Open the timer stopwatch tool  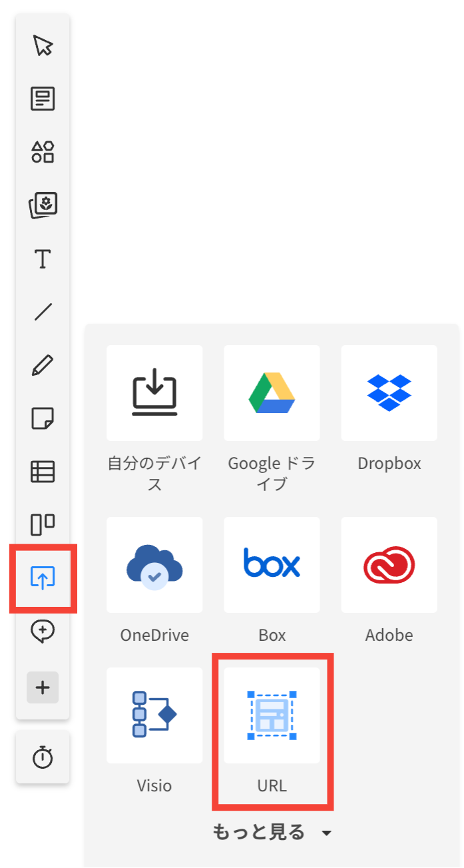[x=43, y=757]
